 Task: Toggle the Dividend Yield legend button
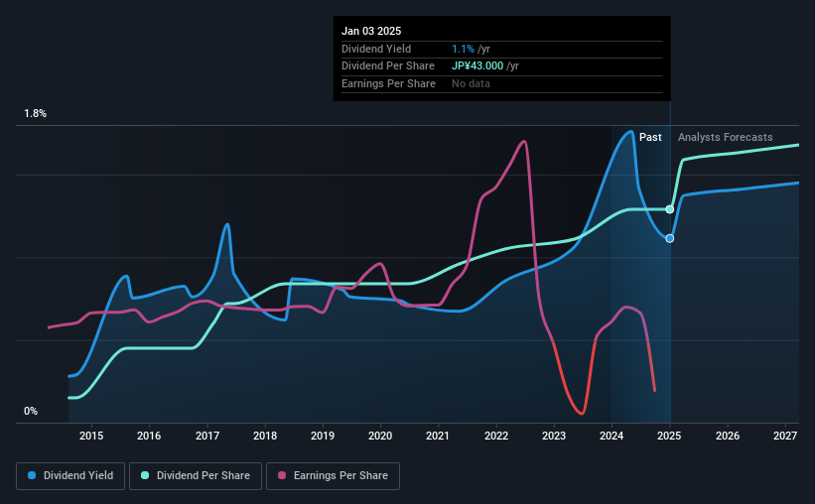pos(70,476)
